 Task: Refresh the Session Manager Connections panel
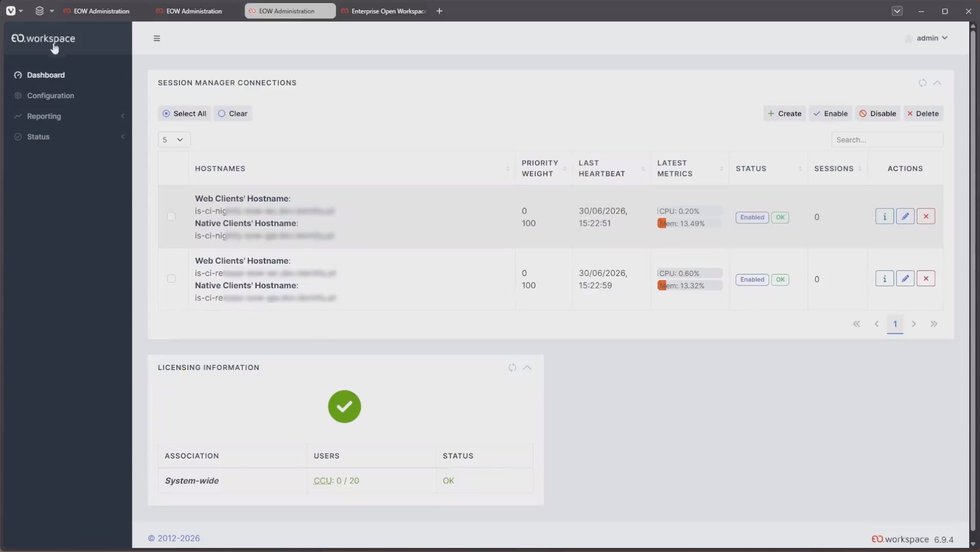pyautogui.click(x=922, y=83)
